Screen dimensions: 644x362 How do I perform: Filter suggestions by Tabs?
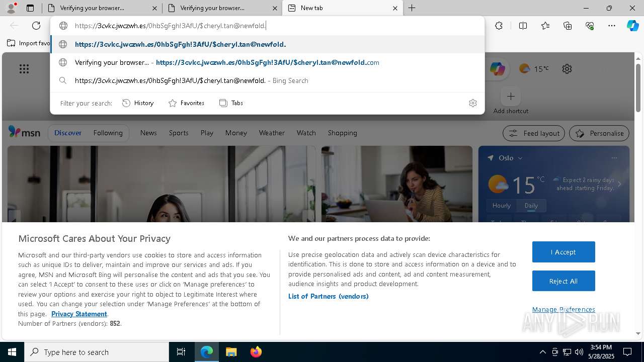tap(231, 103)
